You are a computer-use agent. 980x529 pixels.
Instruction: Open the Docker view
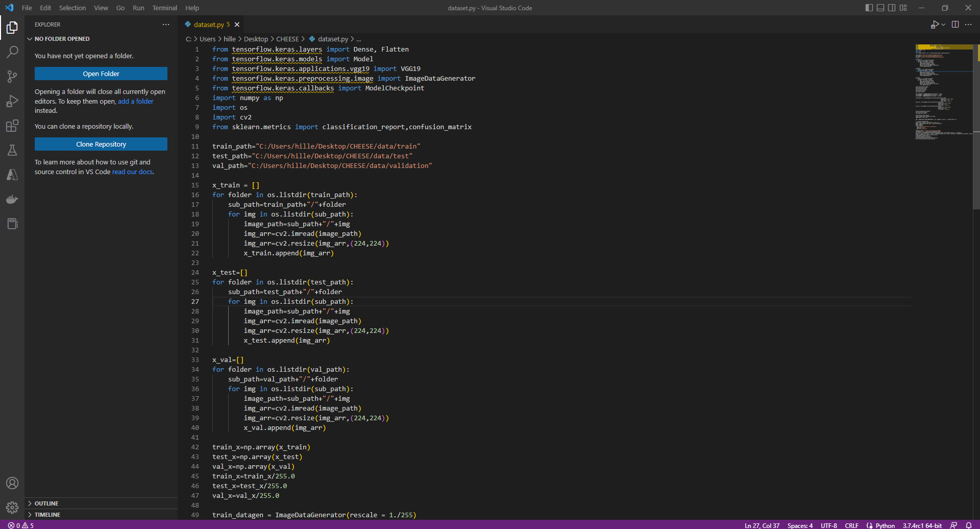pos(12,199)
